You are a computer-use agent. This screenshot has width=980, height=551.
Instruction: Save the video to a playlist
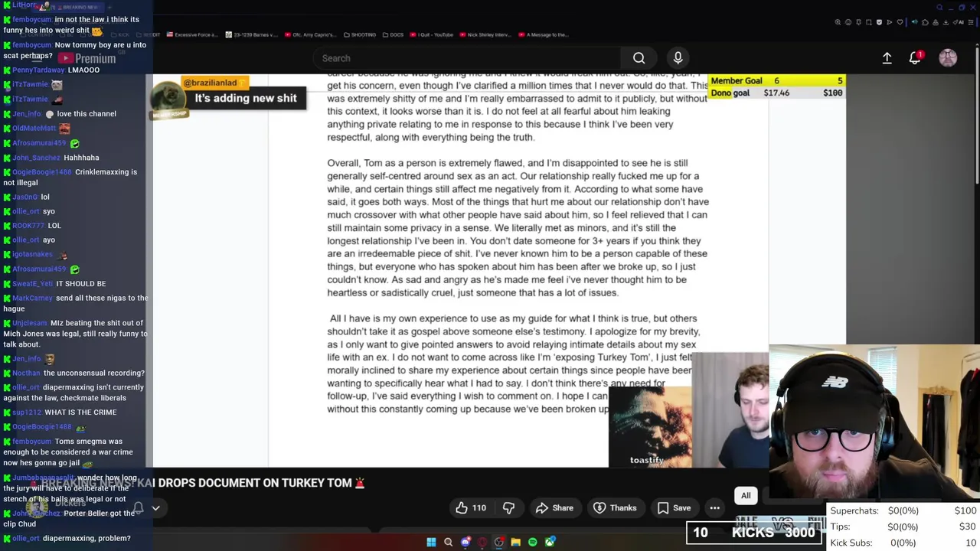674,508
